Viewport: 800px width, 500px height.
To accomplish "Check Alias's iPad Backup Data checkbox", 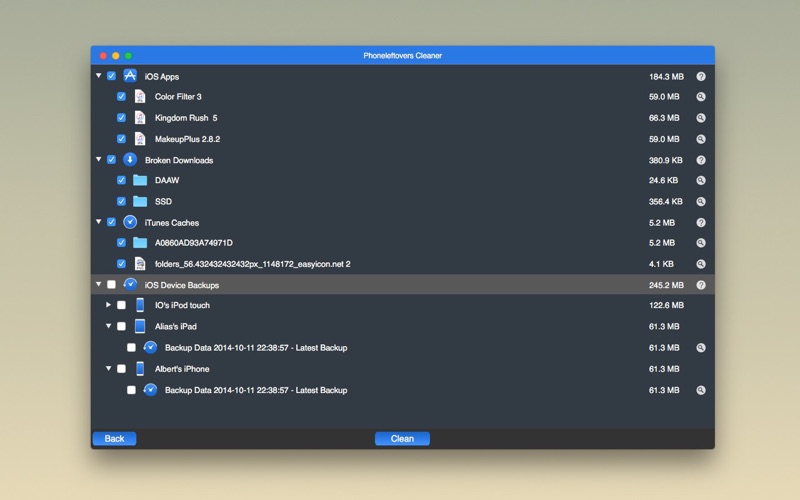I will click(132, 347).
